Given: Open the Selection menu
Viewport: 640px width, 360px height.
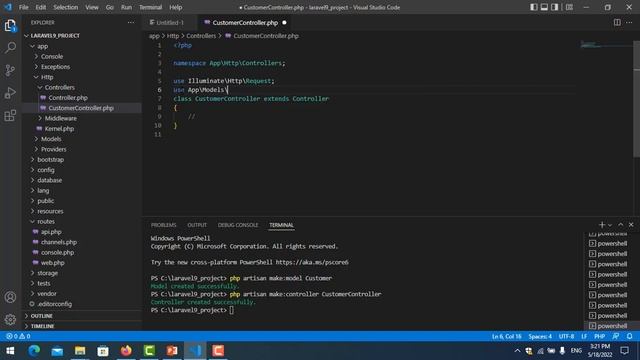Looking at the screenshot, I should 65,7.
